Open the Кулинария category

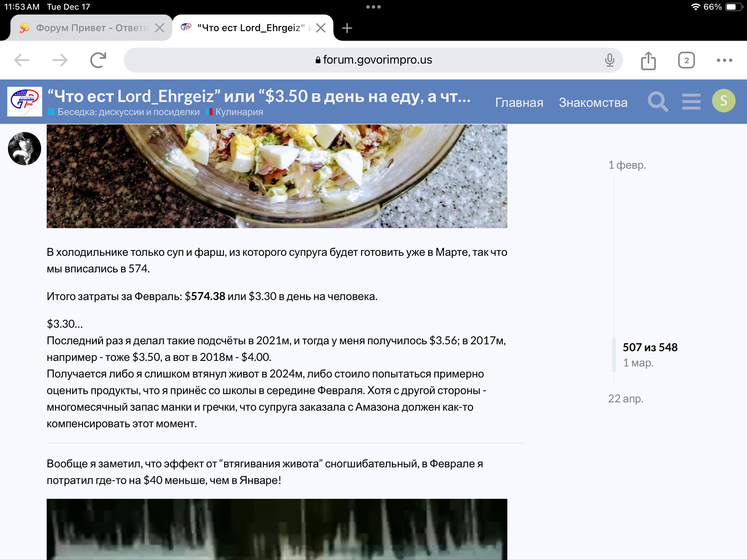point(239,112)
